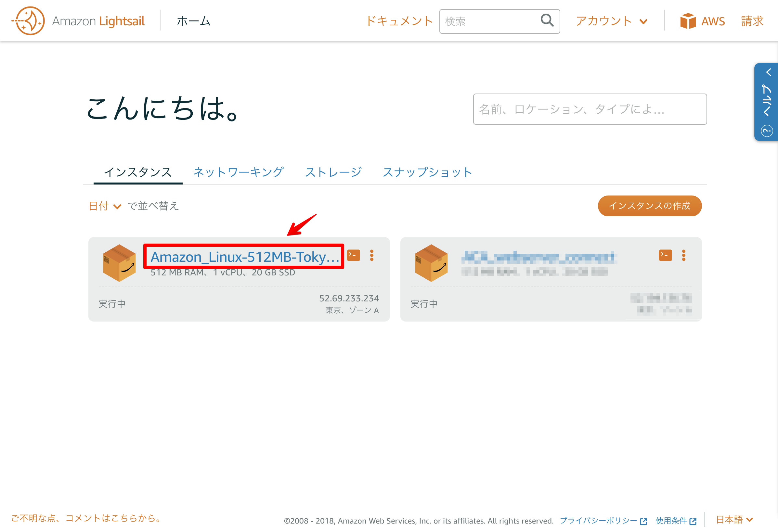Focus the instance filter field 名前、ロケーション
778x532 pixels.
(590, 109)
